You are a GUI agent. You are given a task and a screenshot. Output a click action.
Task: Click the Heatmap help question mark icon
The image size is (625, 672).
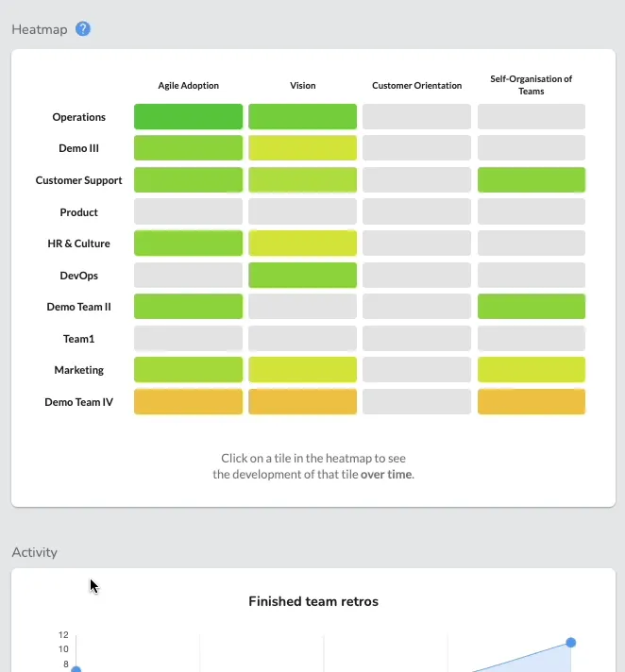click(x=83, y=28)
